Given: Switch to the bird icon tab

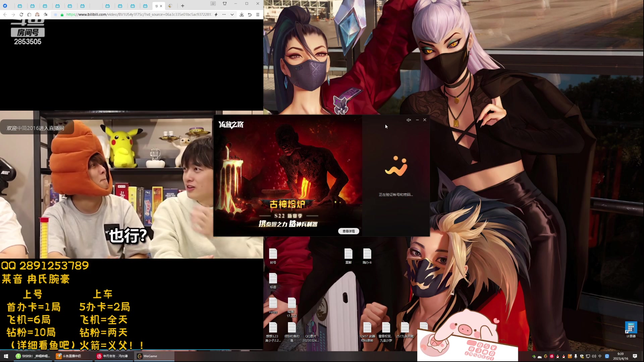Looking at the screenshot, I should (x=170, y=6).
